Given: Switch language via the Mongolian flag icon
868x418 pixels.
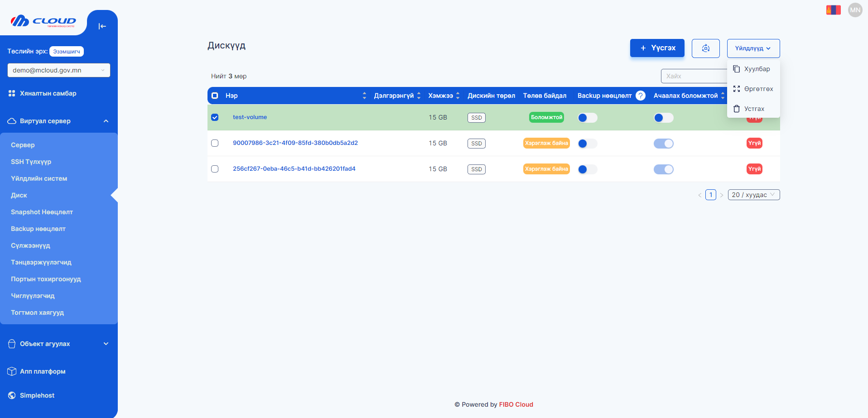Looking at the screenshot, I should coord(833,10).
